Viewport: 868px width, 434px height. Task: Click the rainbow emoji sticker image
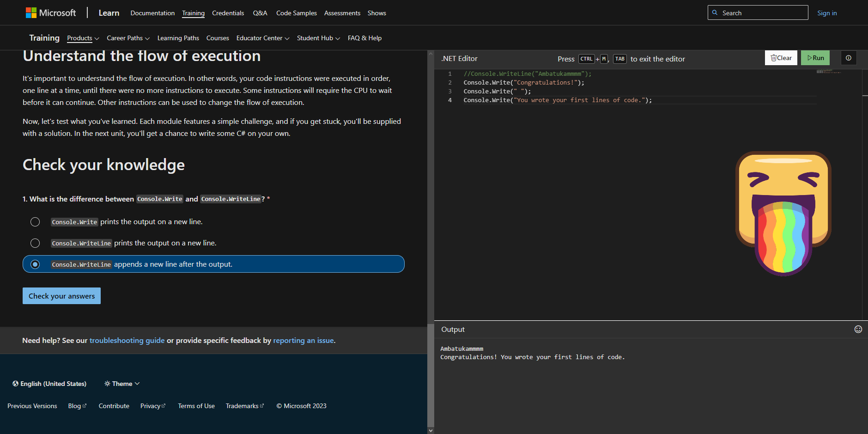(x=783, y=213)
